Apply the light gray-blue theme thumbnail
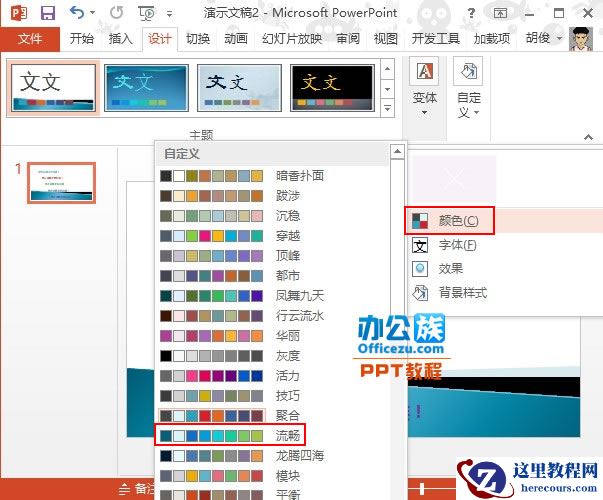 pyautogui.click(x=240, y=88)
